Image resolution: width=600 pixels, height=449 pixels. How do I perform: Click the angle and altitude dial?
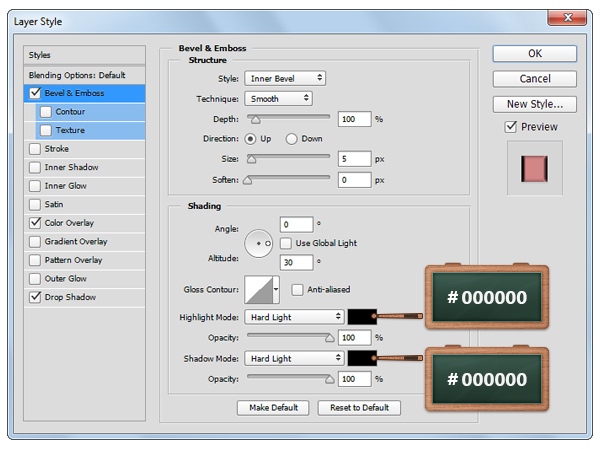point(260,243)
